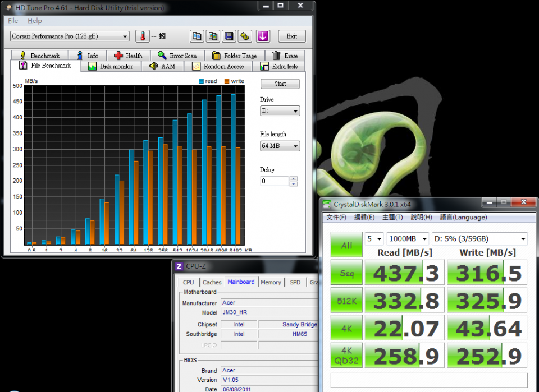
Task: Open the Help menu in HD Tune
Action: [35, 21]
